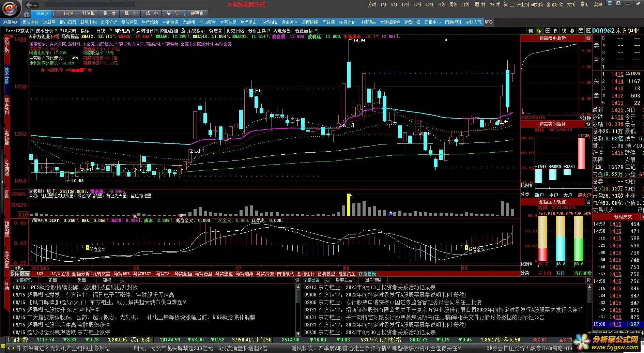644x353 pixels.
Task: Switch to 周线 period
Action: click(453, 4)
